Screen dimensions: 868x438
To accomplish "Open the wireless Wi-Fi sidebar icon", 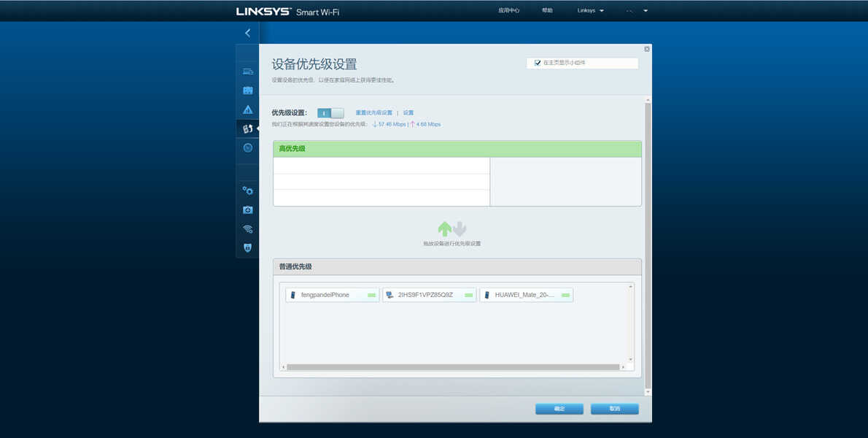I will (247, 228).
